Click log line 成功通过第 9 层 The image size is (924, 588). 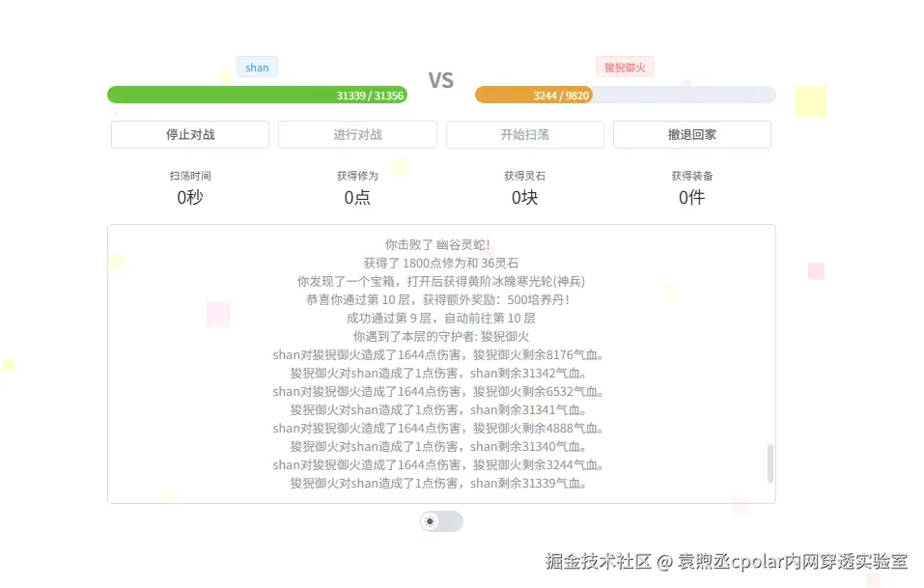pos(441,319)
